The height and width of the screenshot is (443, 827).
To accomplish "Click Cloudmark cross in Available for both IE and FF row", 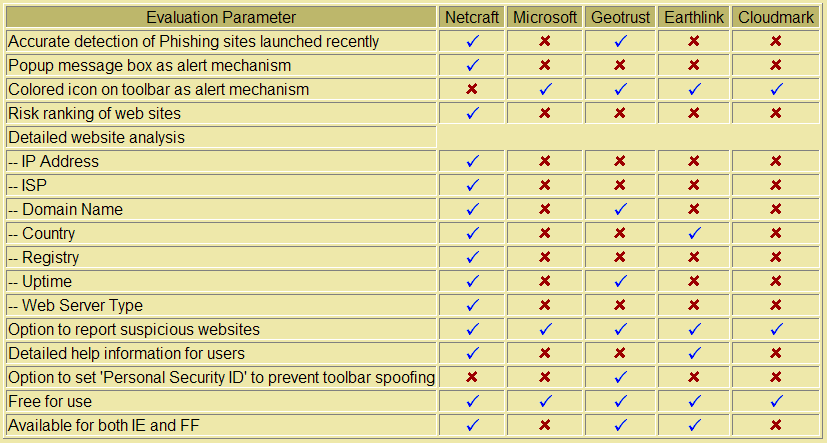I will [x=775, y=425].
